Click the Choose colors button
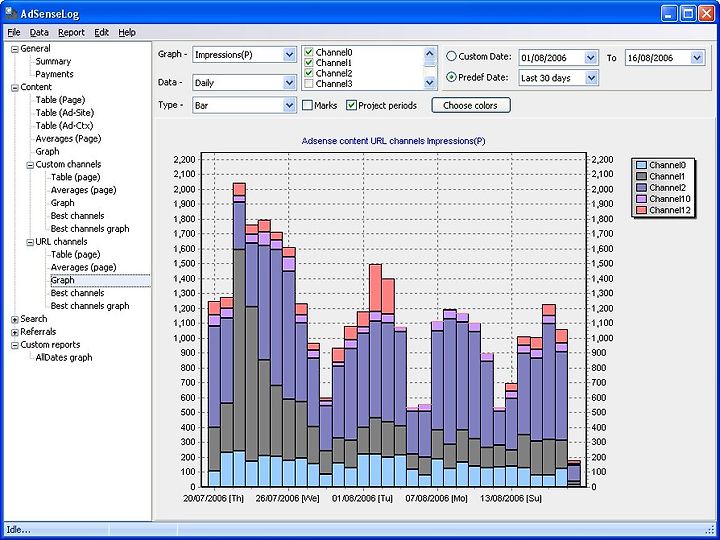The width and height of the screenshot is (720, 540). [x=471, y=106]
